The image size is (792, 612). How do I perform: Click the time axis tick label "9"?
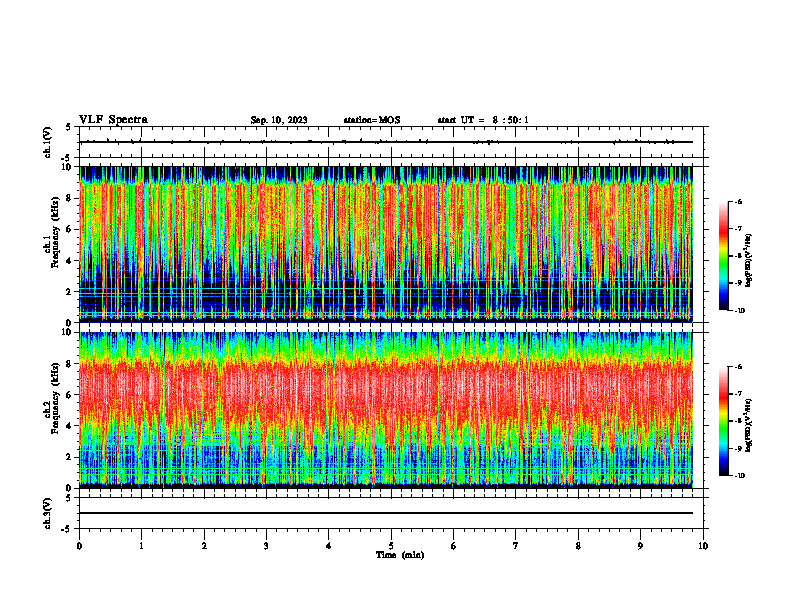pos(640,546)
